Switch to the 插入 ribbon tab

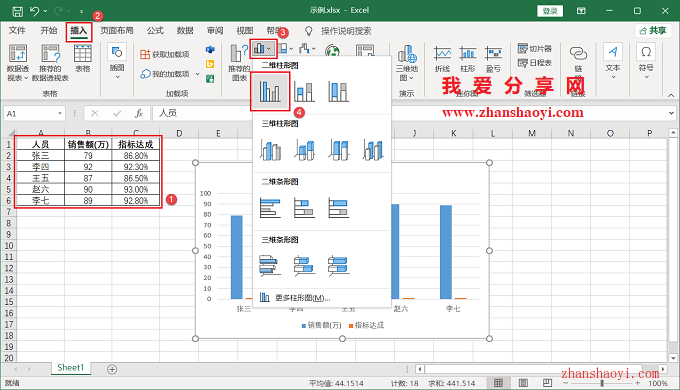79,31
